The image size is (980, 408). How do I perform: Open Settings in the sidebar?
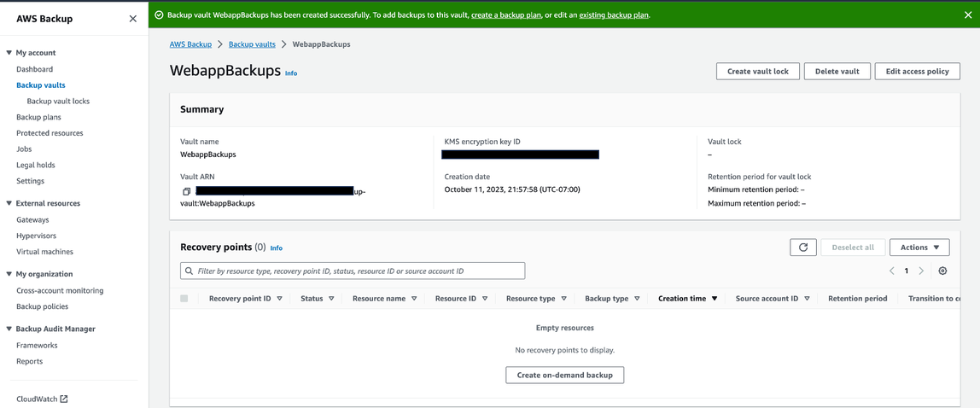point(30,181)
